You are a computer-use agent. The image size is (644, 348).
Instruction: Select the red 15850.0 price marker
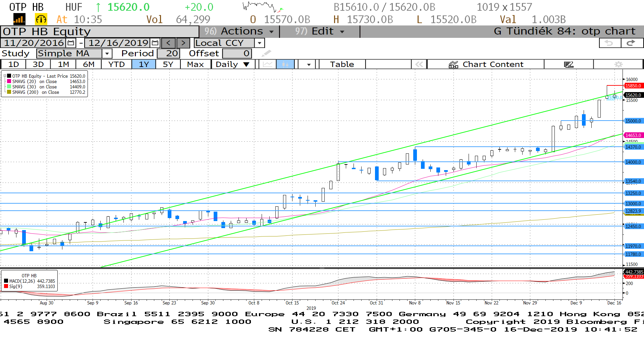(x=633, y=86)
